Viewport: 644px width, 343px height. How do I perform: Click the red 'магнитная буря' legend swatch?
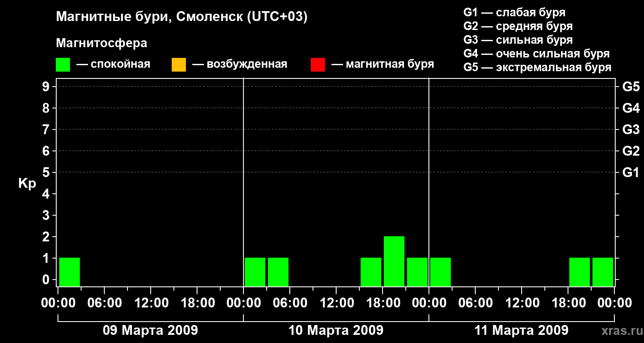pyautogui.click(x=318, y=65)
